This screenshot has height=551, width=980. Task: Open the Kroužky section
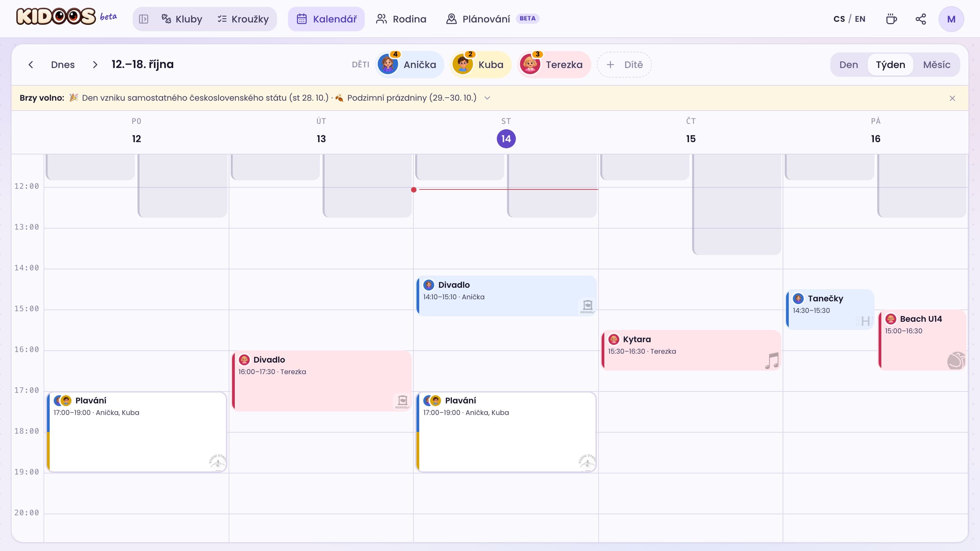[x=243, y=19]
